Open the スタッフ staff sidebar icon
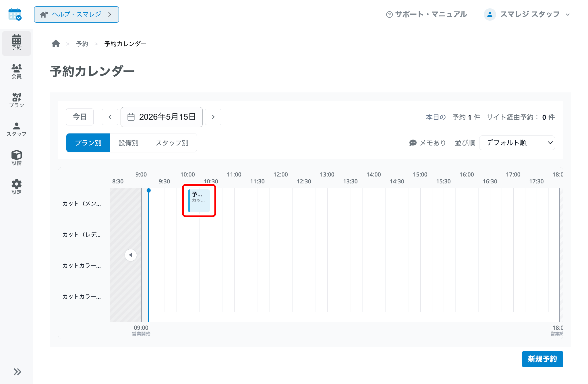 [16, 129]
